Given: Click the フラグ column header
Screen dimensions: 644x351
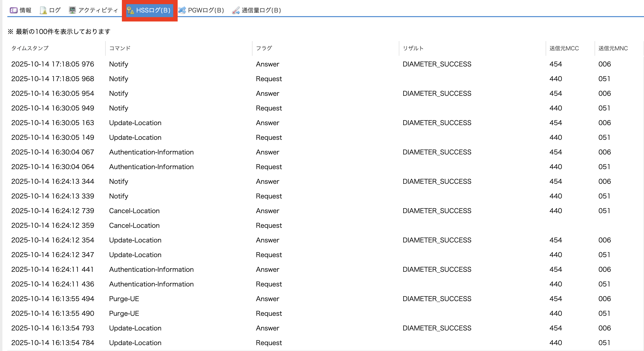Looking at the screenshot, I should click(x=264, y=48).
